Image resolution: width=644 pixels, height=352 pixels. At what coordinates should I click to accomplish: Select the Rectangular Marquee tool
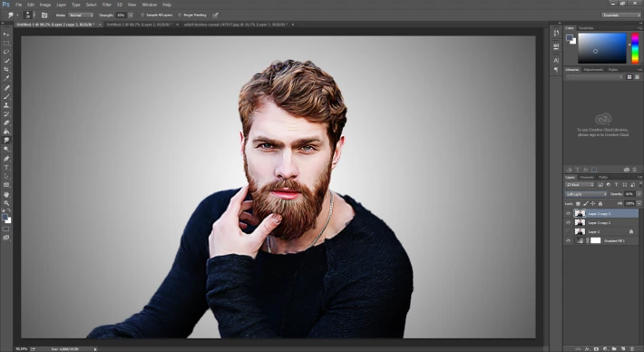(x=6, y=44)
